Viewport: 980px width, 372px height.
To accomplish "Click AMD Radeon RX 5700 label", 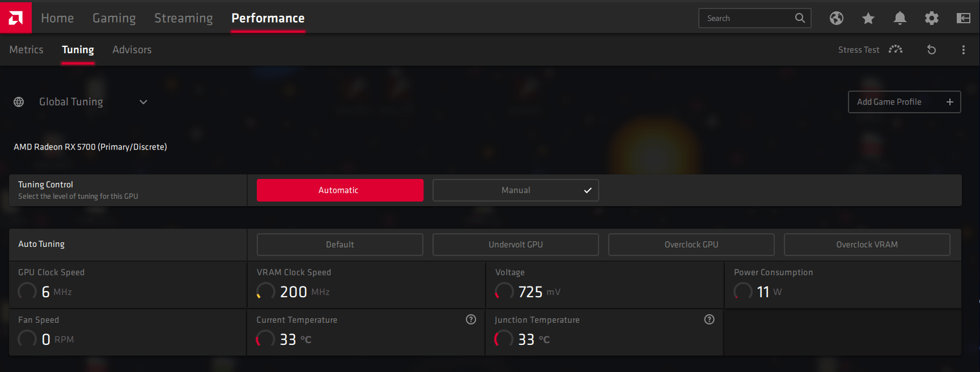I will coord(90,147).
